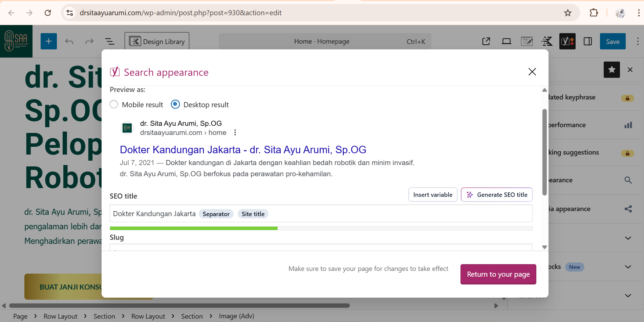
Task: Undo the last editor change
Action: pos(69,41)
